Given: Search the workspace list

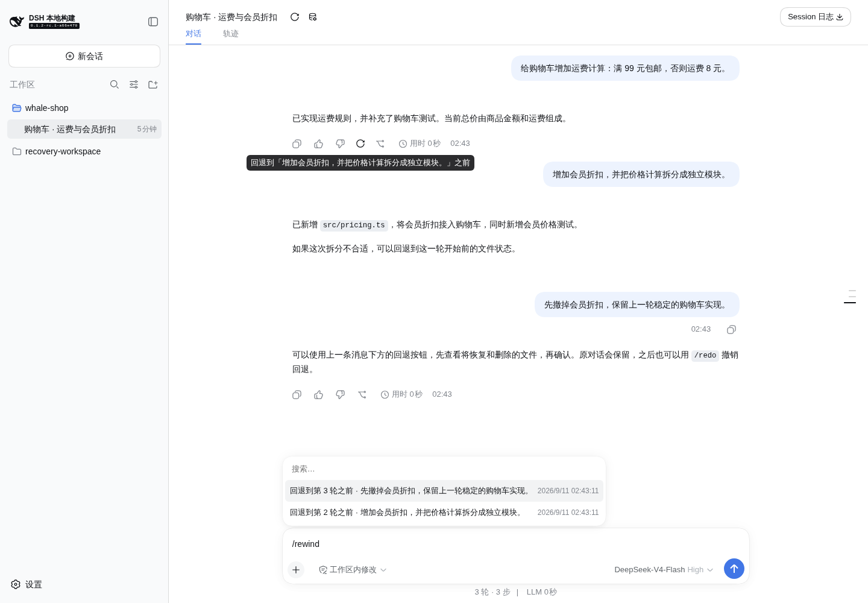Looking at the screenshot, I should [x=115, y=84].
